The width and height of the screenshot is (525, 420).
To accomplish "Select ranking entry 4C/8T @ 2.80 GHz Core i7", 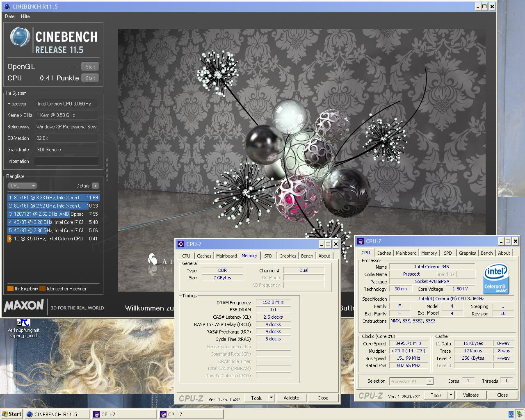I will [x=53, y=231].
